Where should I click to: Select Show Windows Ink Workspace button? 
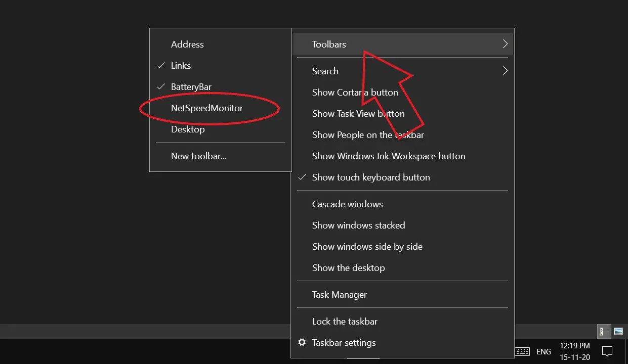pyautogui.click(x=402, y=156)
